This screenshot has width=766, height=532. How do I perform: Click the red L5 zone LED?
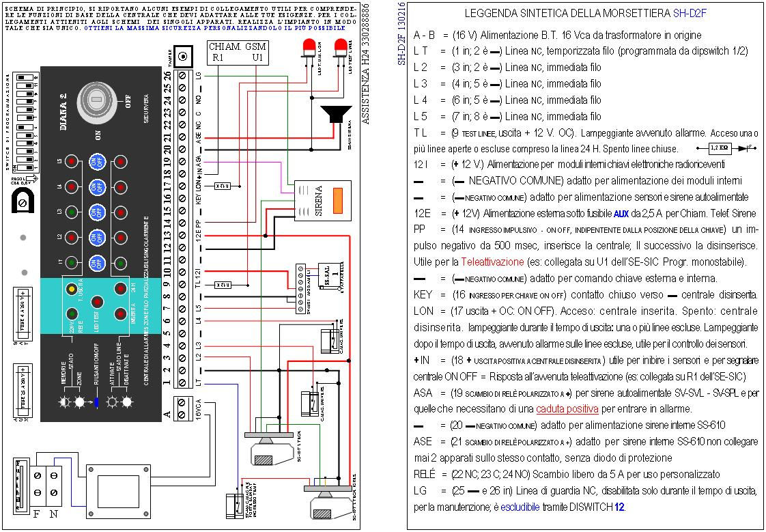tap(72, 160)
